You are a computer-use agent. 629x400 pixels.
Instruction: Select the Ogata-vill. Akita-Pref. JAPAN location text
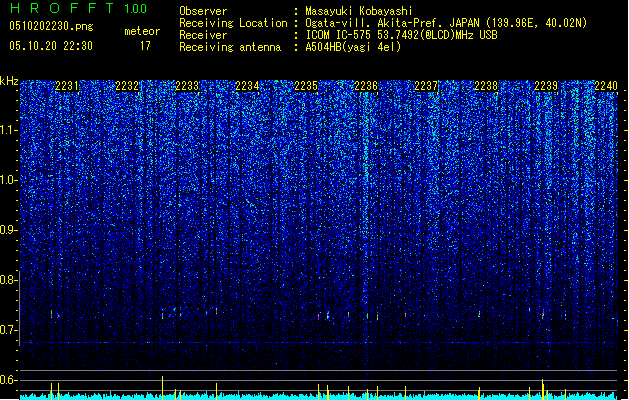446,23
